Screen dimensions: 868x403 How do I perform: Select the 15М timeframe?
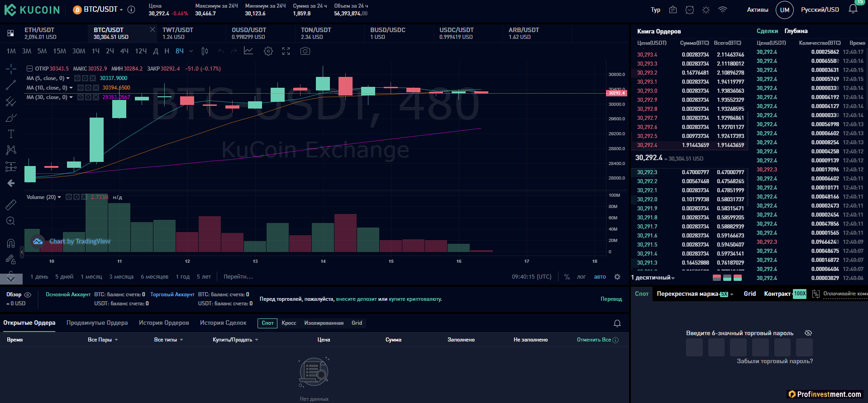60,51
